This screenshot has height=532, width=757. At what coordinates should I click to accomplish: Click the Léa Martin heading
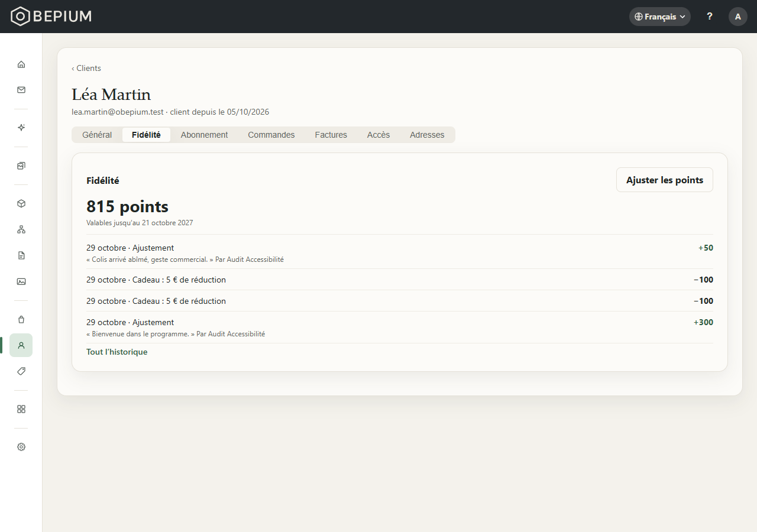tap(111, 95)
